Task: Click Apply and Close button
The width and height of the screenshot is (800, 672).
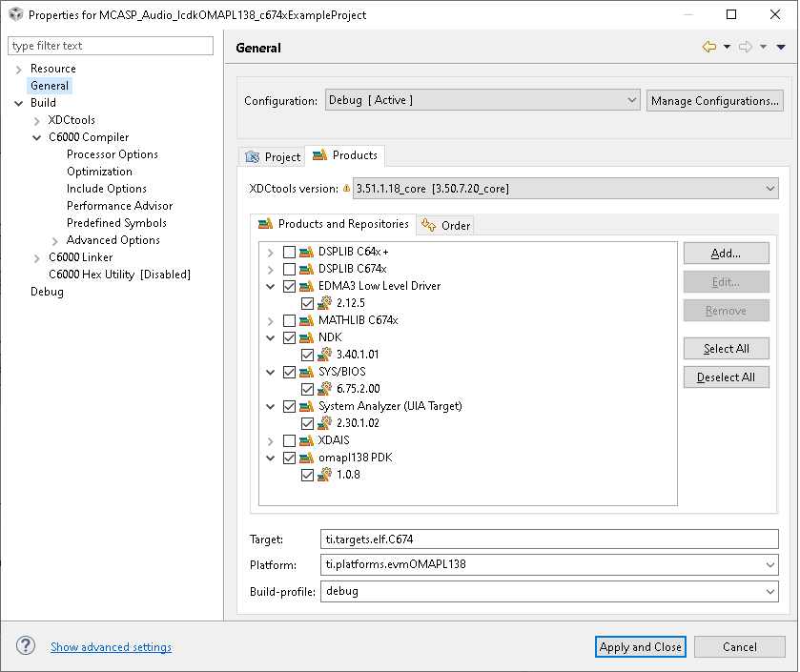Action: pyautogui.click(x=641, y=646)
